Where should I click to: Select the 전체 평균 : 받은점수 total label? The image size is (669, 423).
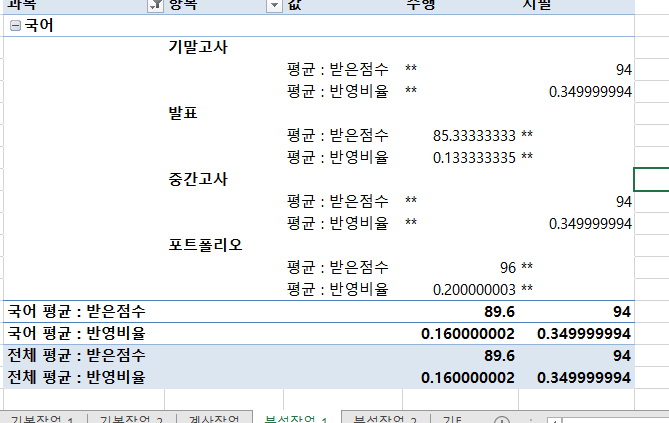[76, 355]
